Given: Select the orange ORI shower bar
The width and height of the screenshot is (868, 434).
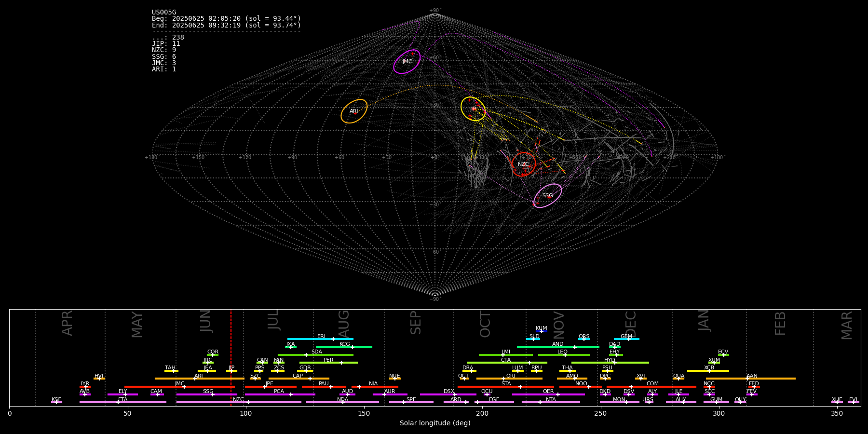Looking at the screenshot, I should click(509, 379).
